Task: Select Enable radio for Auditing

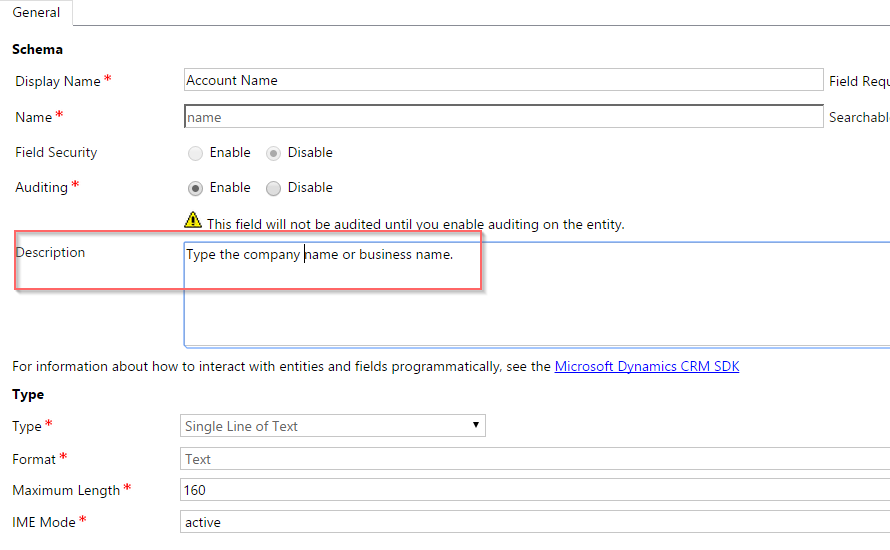Action: coord(196,188)
